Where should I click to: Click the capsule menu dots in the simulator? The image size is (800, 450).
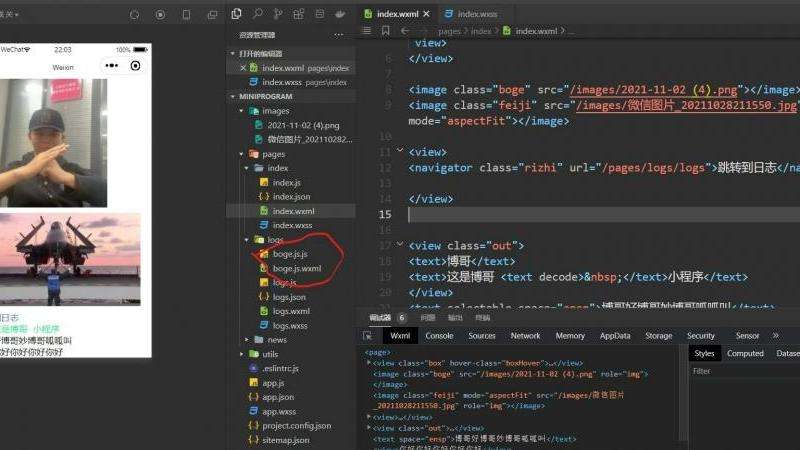point(111,66)
